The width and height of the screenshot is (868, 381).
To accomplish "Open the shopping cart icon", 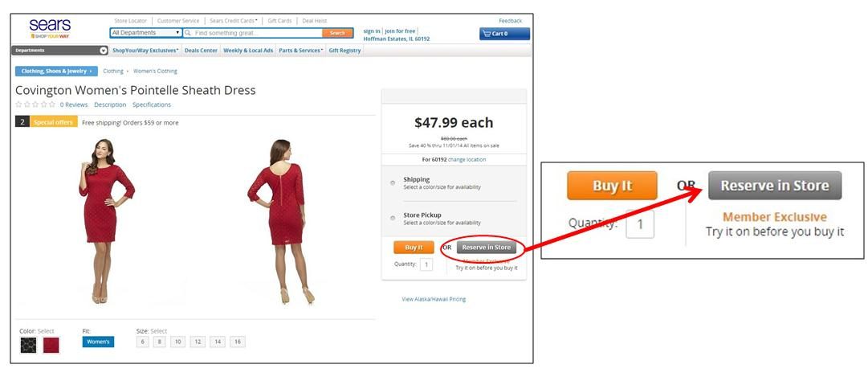I will click(x=487, y=34).
